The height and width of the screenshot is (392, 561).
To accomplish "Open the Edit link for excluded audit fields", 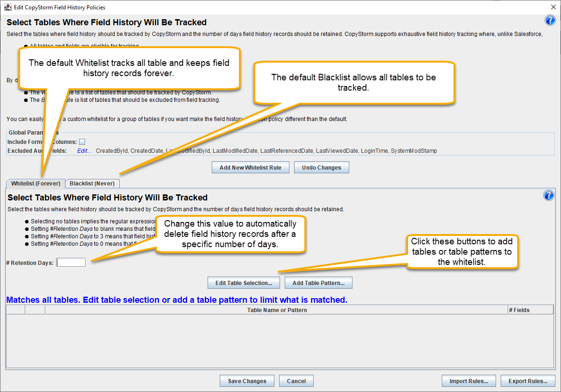I will point(84,150).
